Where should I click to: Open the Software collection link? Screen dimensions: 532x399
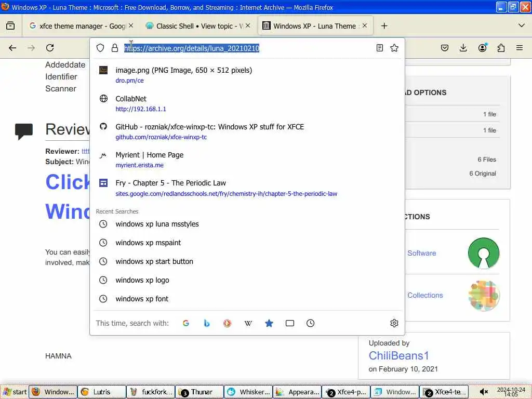coord(421,253)
